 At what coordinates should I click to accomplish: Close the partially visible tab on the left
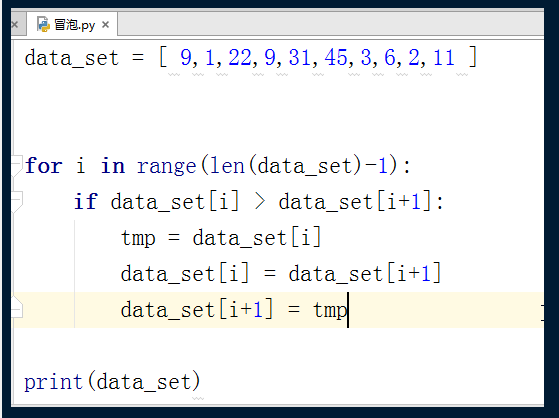coord(15,25)
